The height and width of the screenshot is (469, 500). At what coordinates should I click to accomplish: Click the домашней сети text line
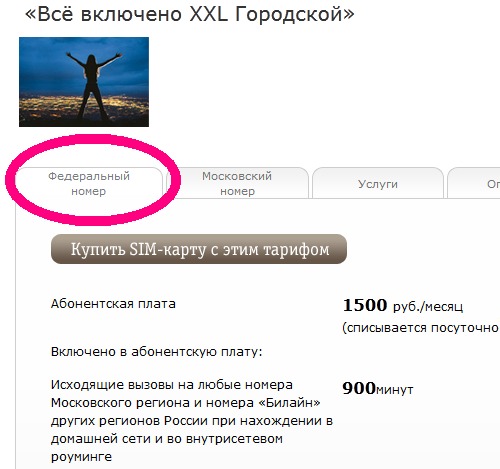click(167, 439)
